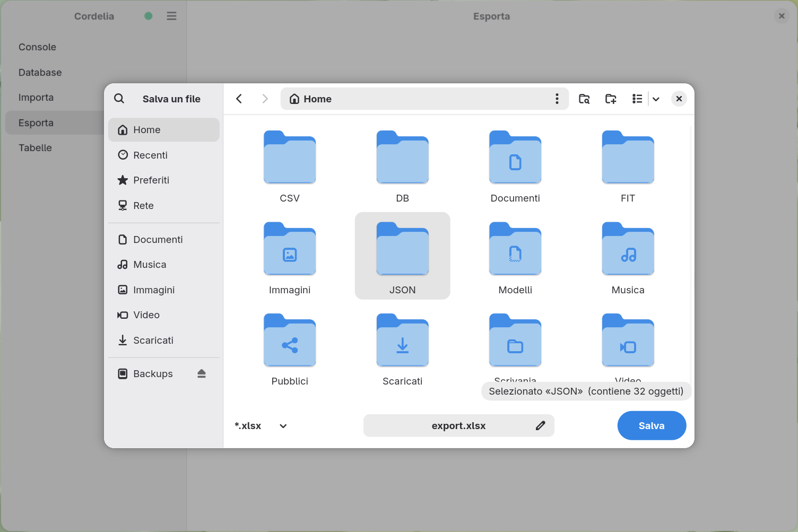
Task: Open Documenti in sidebar
Action: (164, 240)
